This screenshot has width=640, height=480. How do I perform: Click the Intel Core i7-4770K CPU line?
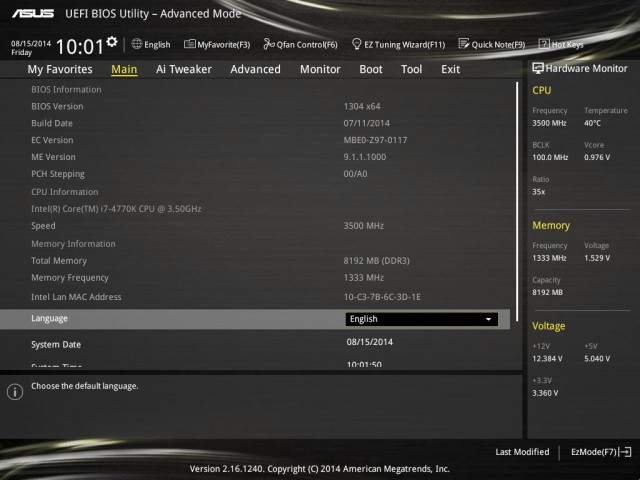pos(116,209)
